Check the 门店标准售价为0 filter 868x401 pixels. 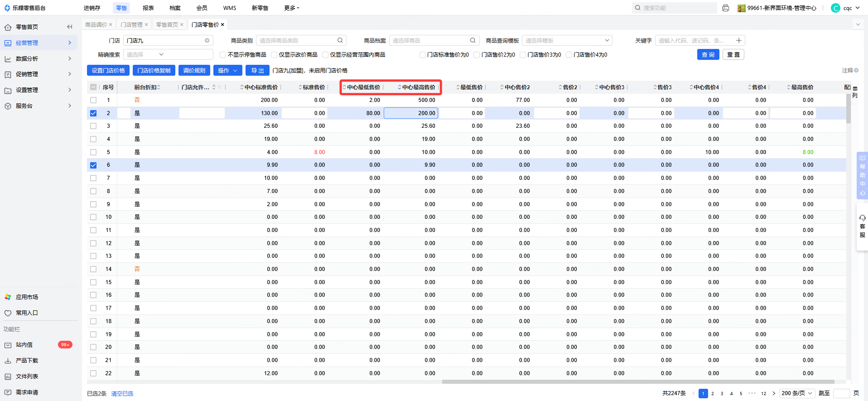422,55
